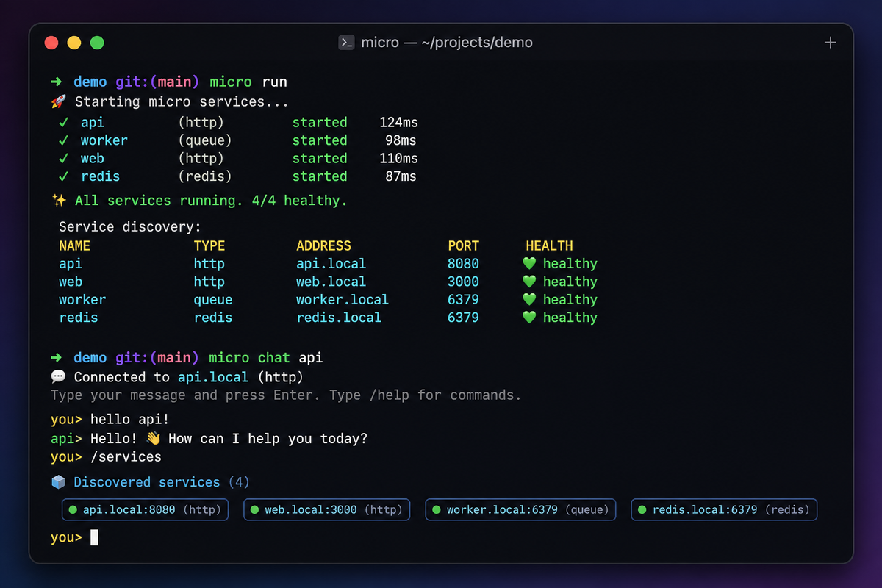Click the window title micro — ~/projects/demo
882x588 pixels.
coord(447,43)
